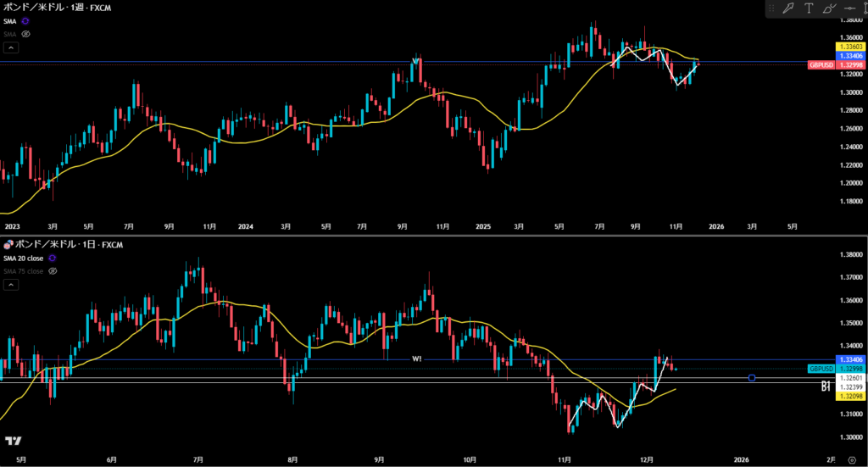Click the sync icon next to SMA 20 close

click(x=53, y=258)
